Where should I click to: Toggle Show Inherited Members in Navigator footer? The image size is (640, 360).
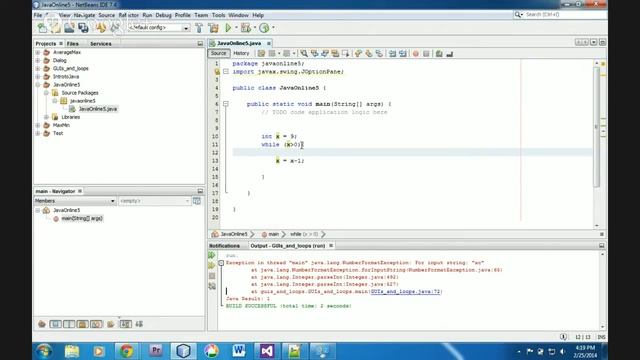coord(42,324)
